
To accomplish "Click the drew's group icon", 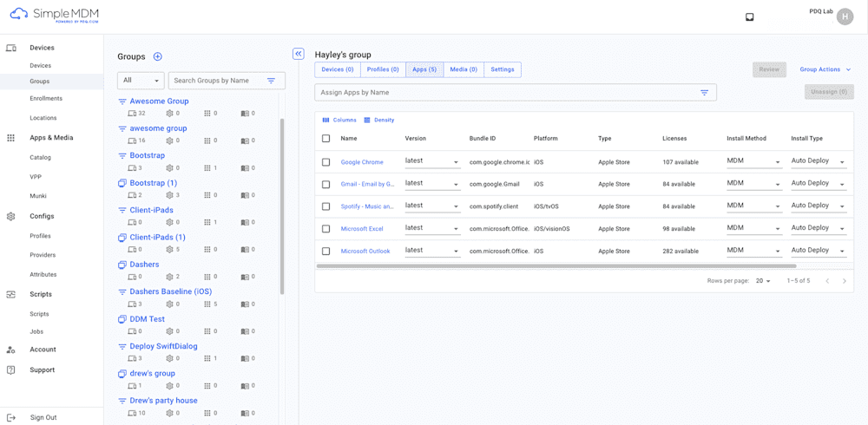I will tap(122, 374).
